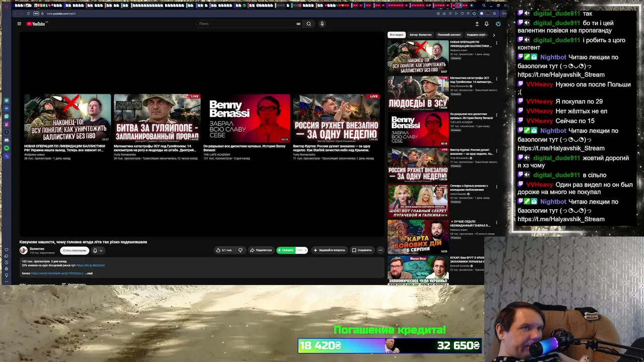Open Instagram in the Opera sidebar

[7, 124]
